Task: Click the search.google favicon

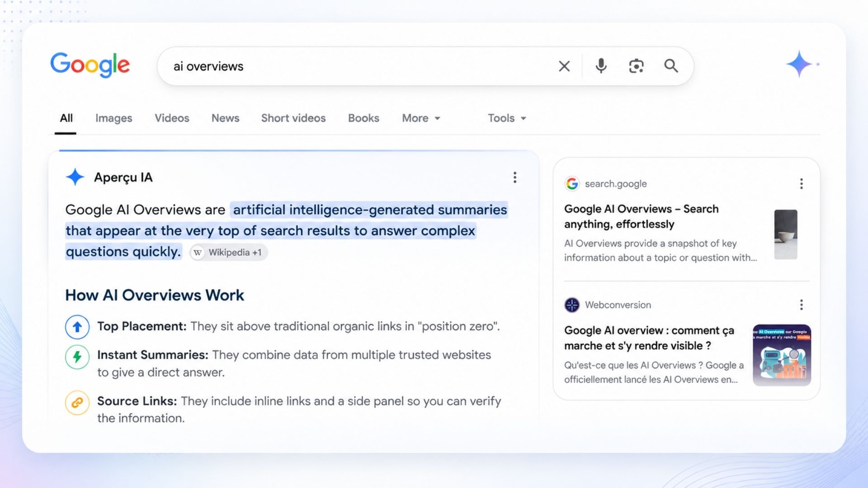Action: (x=572, y=184)
